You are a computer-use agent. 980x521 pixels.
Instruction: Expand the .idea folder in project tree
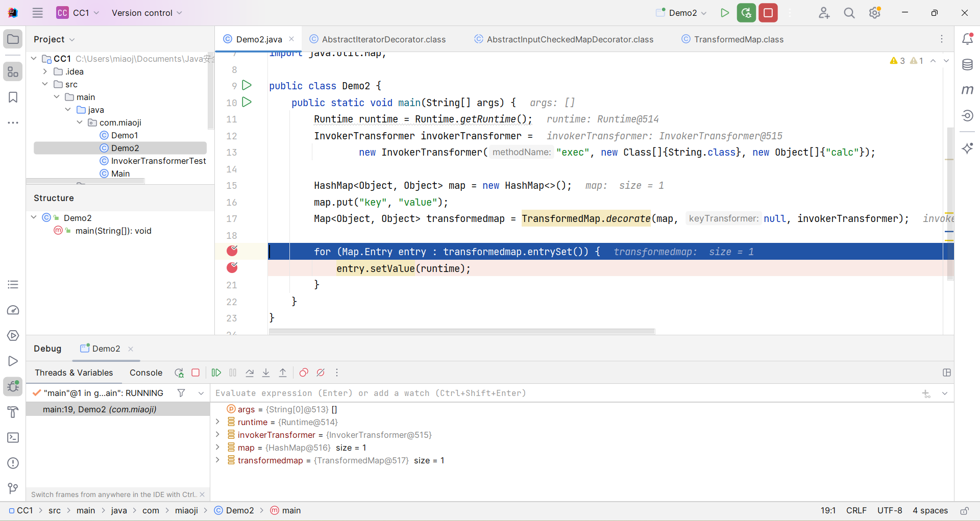(45, 71)
